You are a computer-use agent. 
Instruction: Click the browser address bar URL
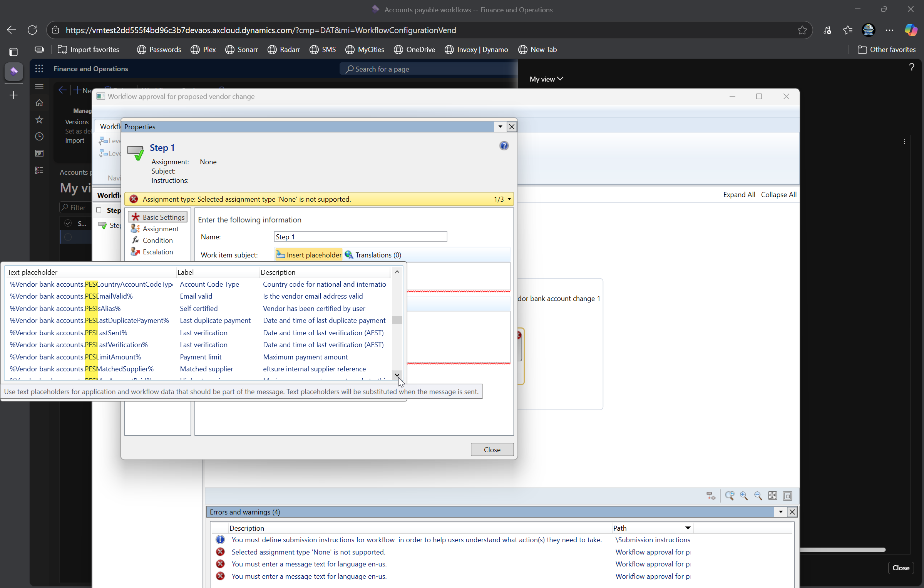tap(261, 30)
